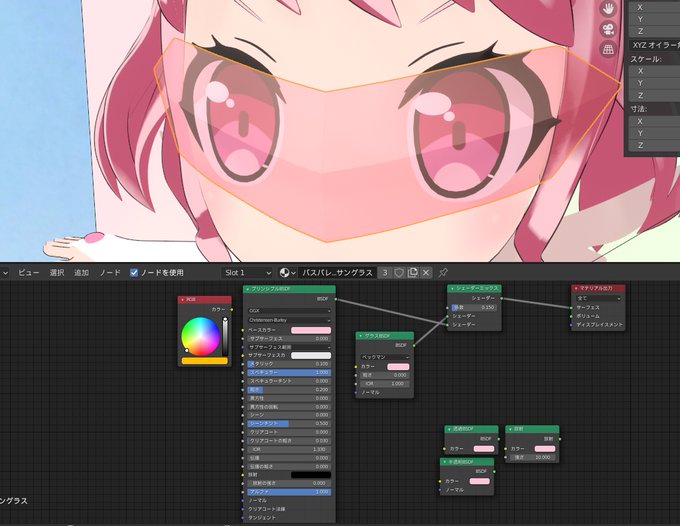Click Translucent BSDF カラー swatch
Viewport: 680px width, 526px height.
click(480, 481)
